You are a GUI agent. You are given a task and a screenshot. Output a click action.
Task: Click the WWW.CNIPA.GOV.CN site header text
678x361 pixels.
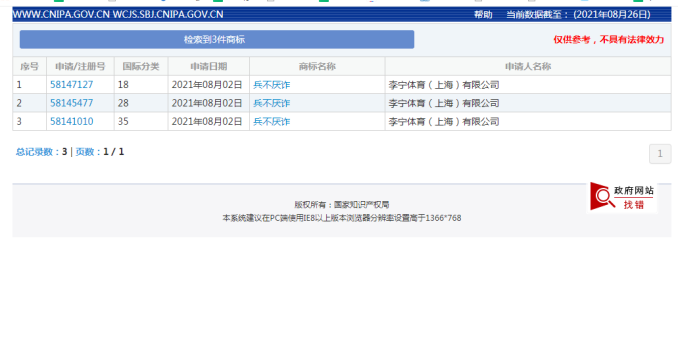pyautogui.click(x=61, y=15)
